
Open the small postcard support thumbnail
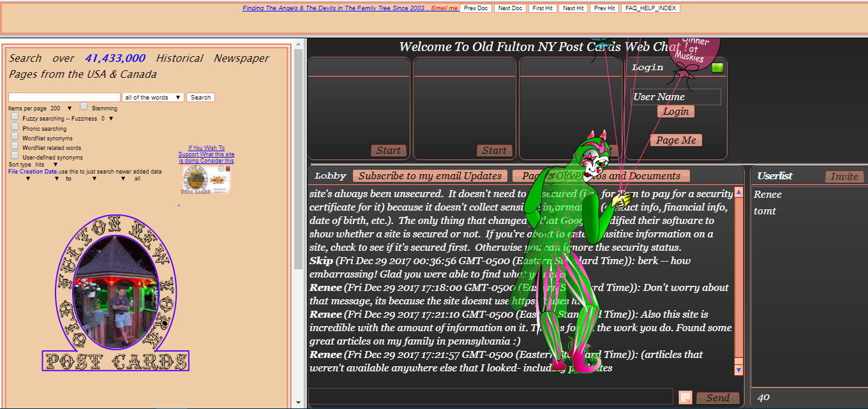click(x=206, y=179)
